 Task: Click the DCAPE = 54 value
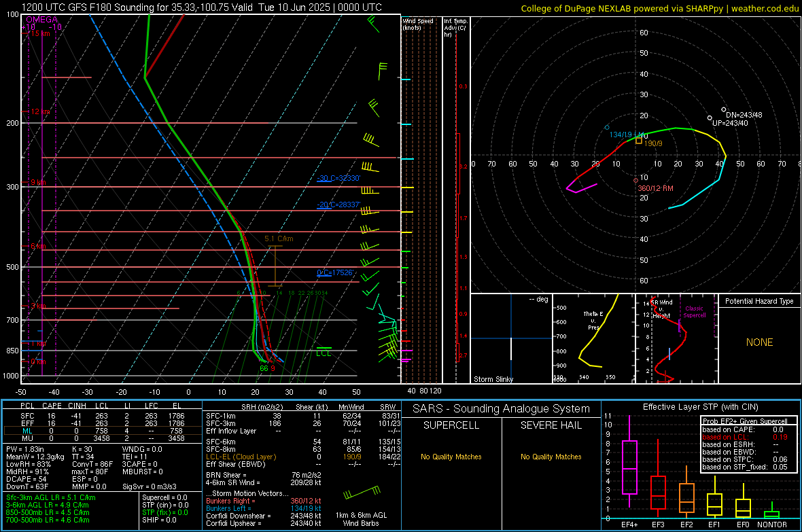coord(26,479)
